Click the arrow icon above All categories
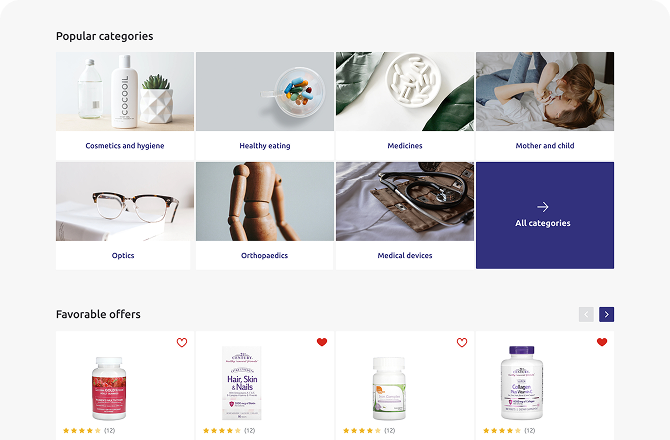Viewport: 670px width, 440px height. tap(543, 207)
